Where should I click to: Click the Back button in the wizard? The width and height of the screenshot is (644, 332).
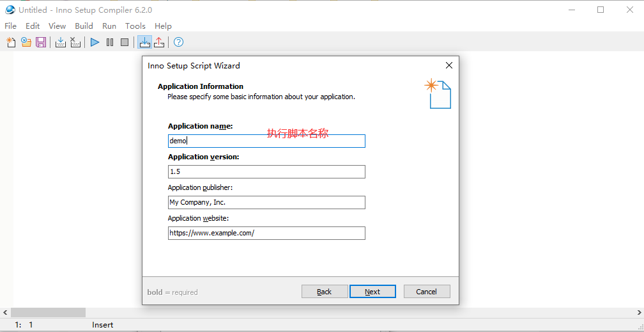coord(325,292)
